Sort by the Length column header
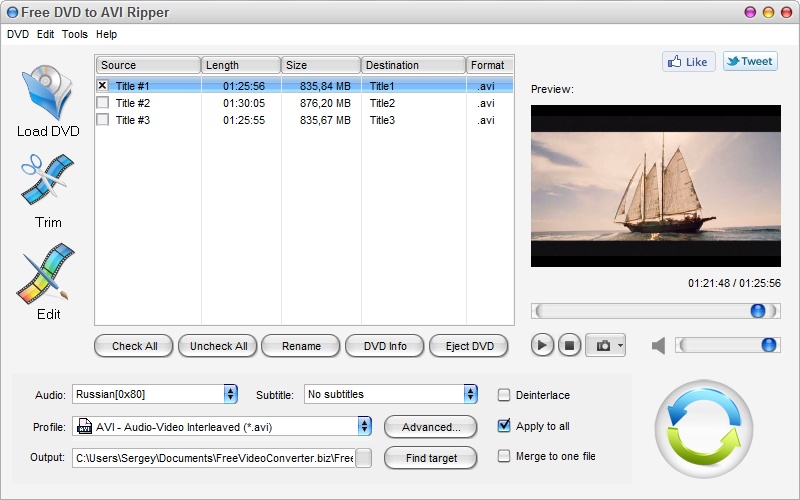The height and width of the screenshot is (500, 800). pos(241,65)
